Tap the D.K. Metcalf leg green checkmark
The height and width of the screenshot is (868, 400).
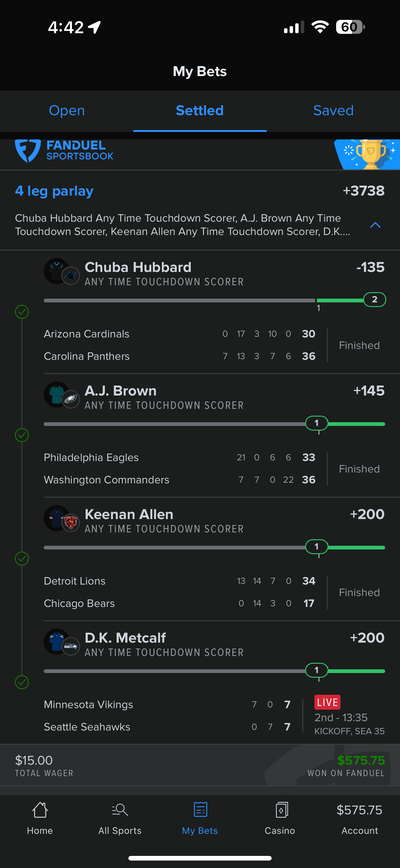[22, 682]
